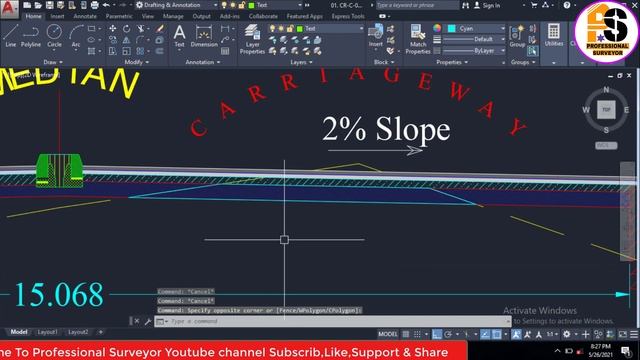The image size is (640, 360).
Task: Open the AutoCAD application menu
Action: [9, 8]
